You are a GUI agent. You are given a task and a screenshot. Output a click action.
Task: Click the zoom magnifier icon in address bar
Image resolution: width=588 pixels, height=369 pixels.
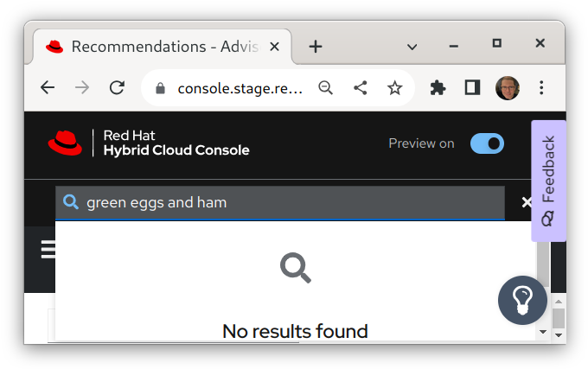point(326,87)
